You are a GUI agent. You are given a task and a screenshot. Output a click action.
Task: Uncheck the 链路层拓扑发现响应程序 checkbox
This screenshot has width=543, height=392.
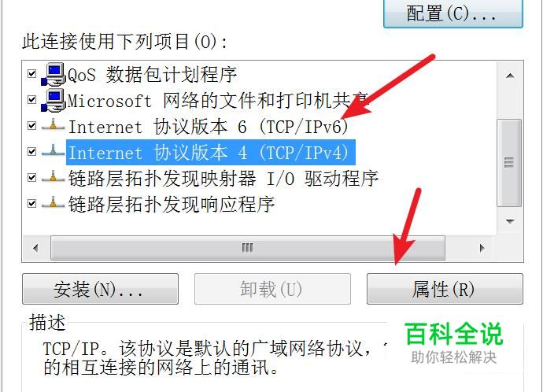coord(31,203)
